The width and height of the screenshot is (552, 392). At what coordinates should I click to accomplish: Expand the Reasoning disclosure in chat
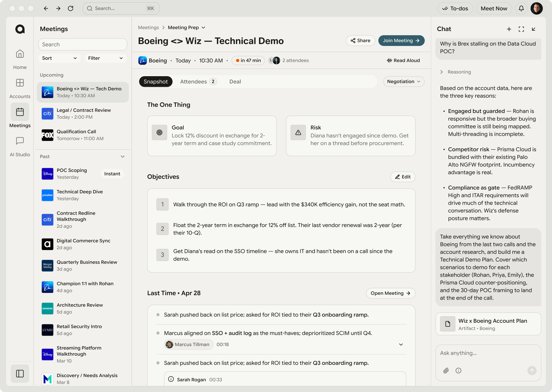point(456,72)
